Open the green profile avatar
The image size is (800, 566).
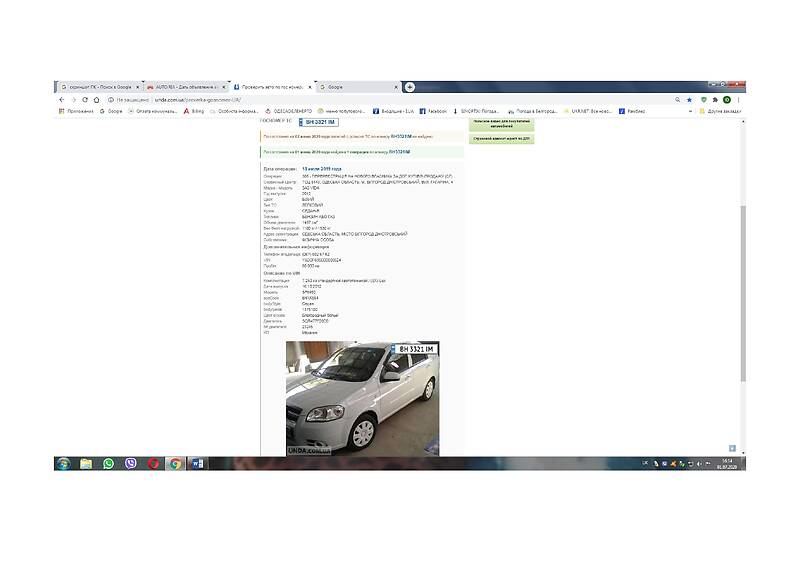[x=727, y=100]
